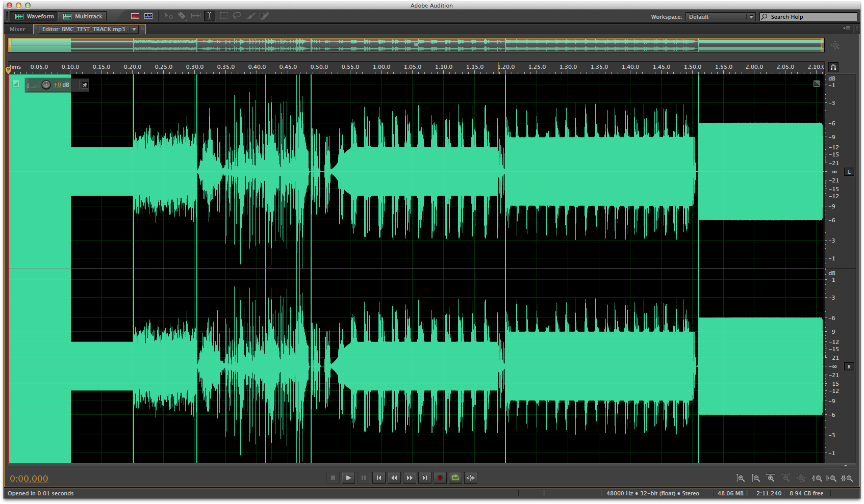Click the overview navigator zoom bar
Viewport: 864px width, 504px height.
416,45
